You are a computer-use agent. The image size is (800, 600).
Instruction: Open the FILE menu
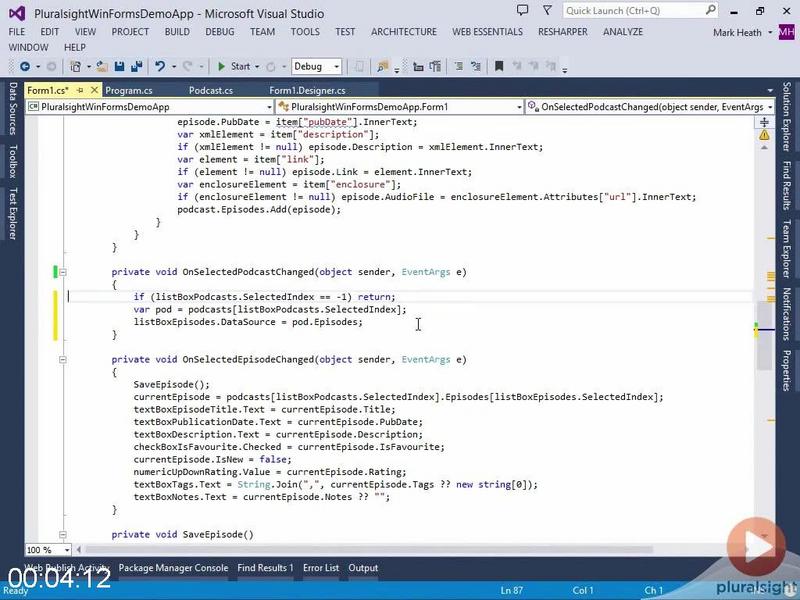(17, 32)
